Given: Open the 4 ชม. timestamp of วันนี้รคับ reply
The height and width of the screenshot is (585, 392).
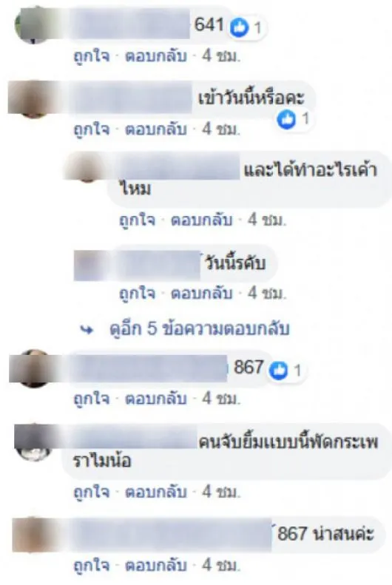Looking at the screenshot, I should (x=267, y=294).
